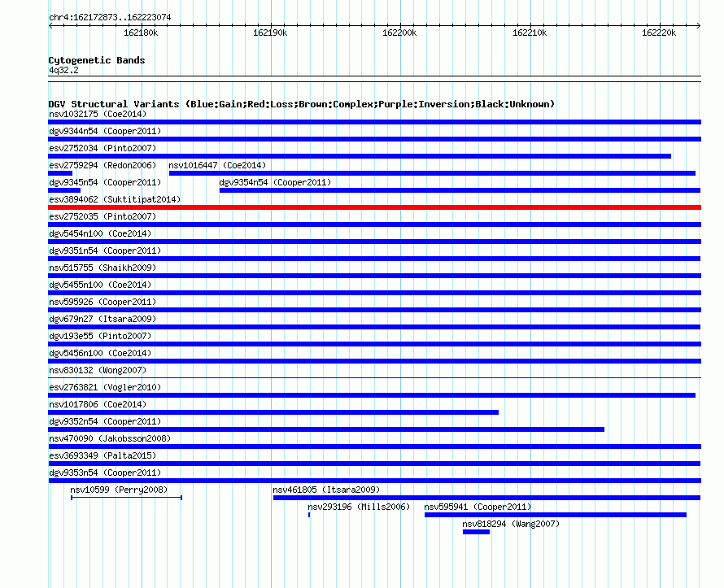Click dgv5456n100 (Coe2014) label
724x588 pixels.
(100, 353)
